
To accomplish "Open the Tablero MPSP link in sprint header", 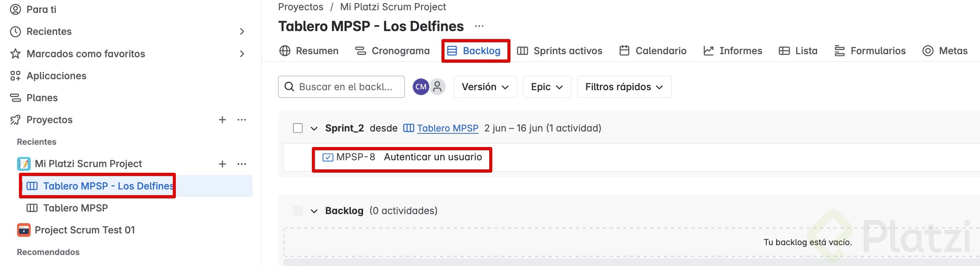I will click(448, 128).
